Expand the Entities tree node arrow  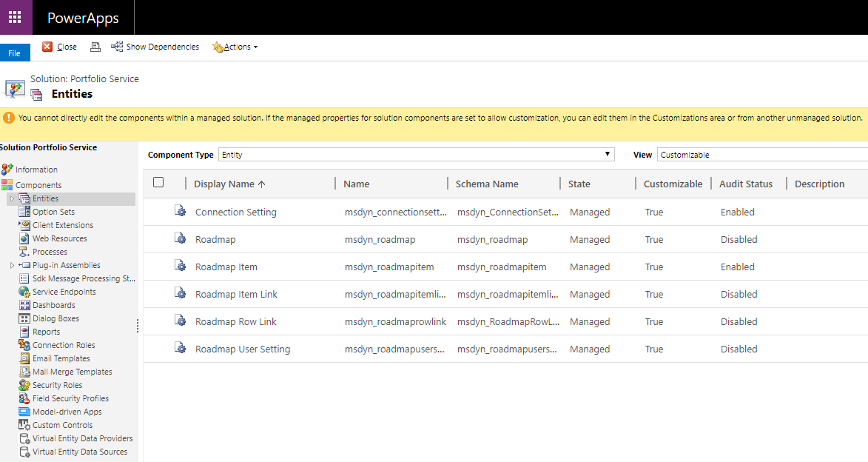click(x=12, y=198)
